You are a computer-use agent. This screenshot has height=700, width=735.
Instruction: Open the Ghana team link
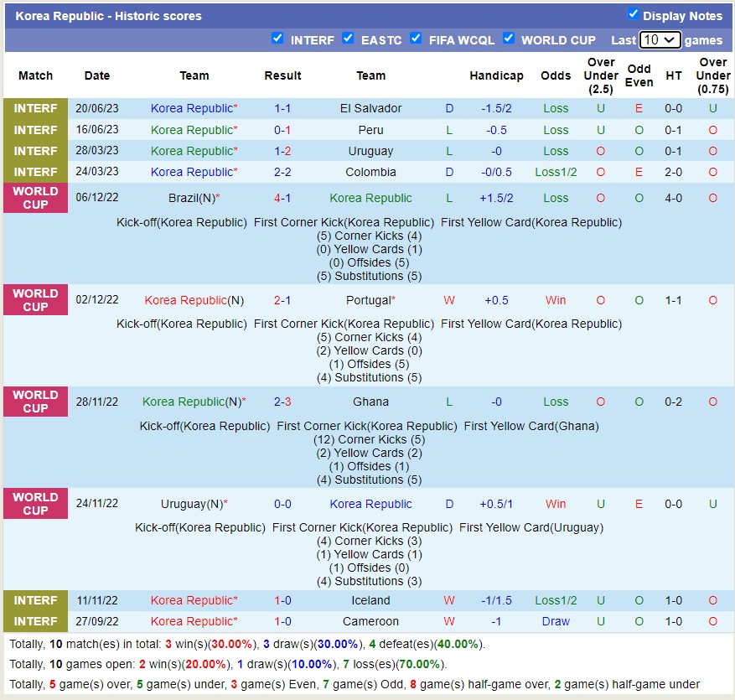click(370, 402)
